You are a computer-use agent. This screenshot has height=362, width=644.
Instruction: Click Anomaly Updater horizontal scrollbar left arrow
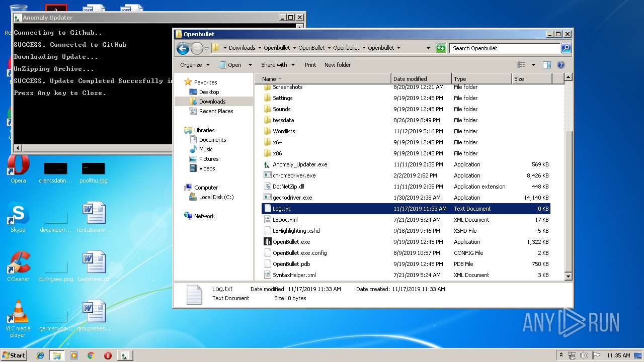pyautogui.click(x=18, y=148)
